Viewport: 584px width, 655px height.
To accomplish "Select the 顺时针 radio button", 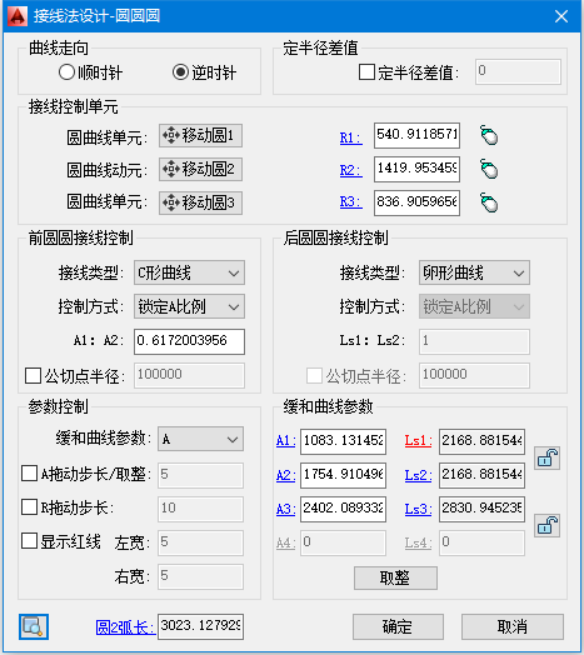I will coord(67,72).
